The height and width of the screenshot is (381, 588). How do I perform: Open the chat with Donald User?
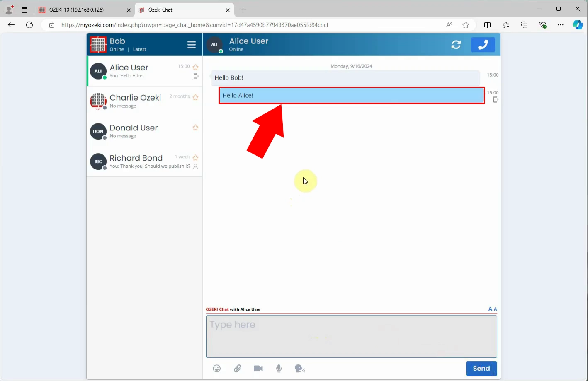pyautogui.click(x=145, y=131)
